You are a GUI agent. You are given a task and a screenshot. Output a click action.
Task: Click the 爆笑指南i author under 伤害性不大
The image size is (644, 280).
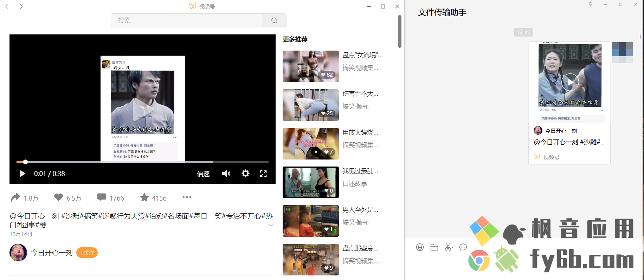click(x=355, y=106)
